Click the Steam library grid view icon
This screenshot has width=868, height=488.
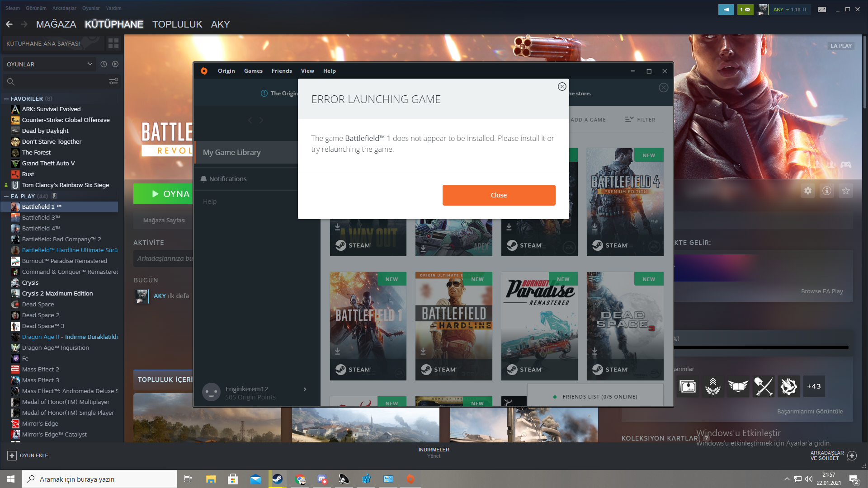113,43
